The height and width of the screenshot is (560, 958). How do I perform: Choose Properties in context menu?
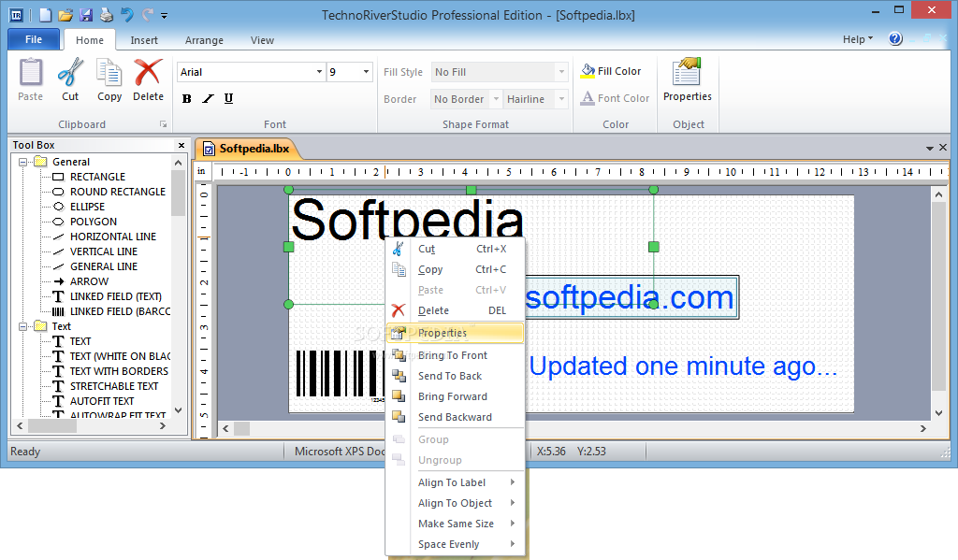pyautogui.click(x=456, y=332)
